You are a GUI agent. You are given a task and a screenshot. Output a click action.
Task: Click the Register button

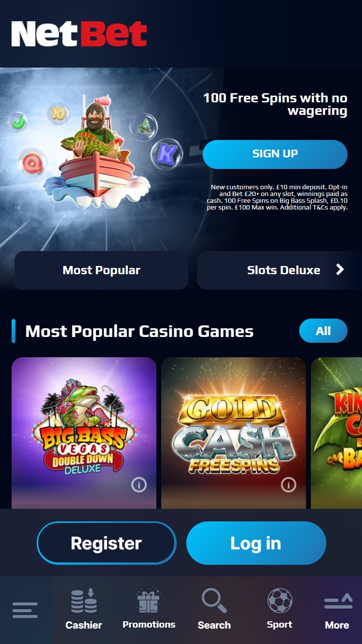107,543
